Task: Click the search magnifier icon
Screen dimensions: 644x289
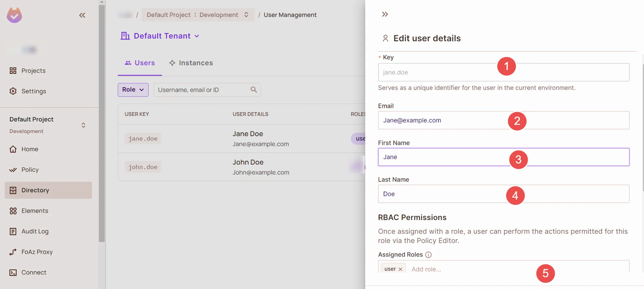Action: pos(254,90)
